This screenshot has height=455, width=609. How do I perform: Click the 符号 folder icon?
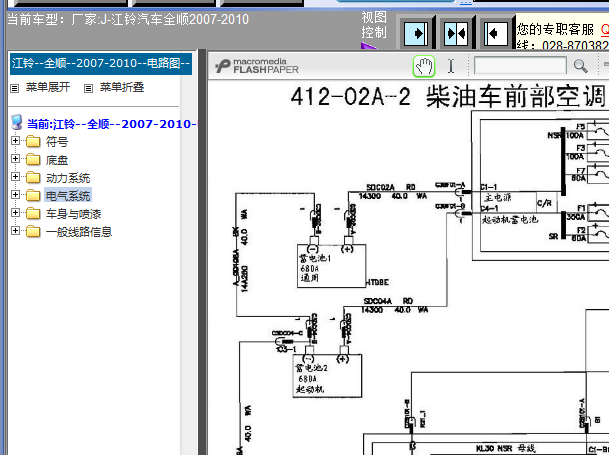(x=33, y=141)
